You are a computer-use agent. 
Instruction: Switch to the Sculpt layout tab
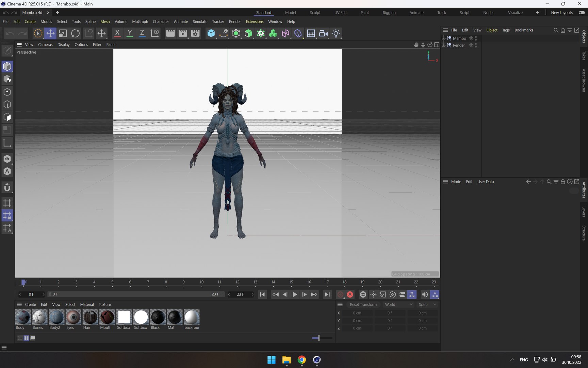pos(315,13)
